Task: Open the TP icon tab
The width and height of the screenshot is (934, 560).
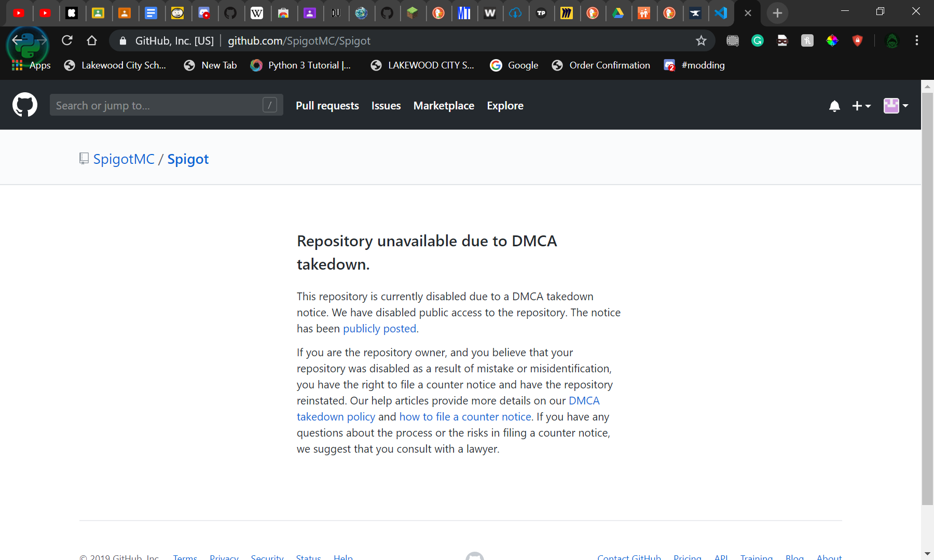Action: 541,13
